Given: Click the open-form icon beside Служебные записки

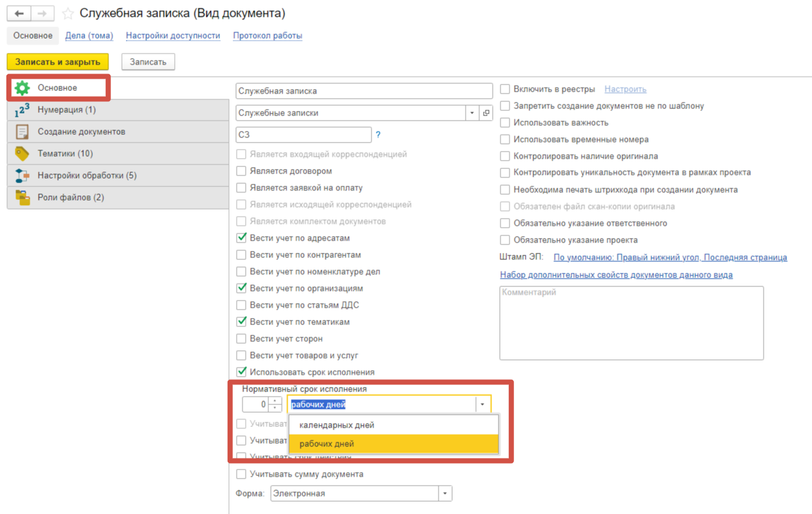Looking at the screenshot, I should point(486,113).
